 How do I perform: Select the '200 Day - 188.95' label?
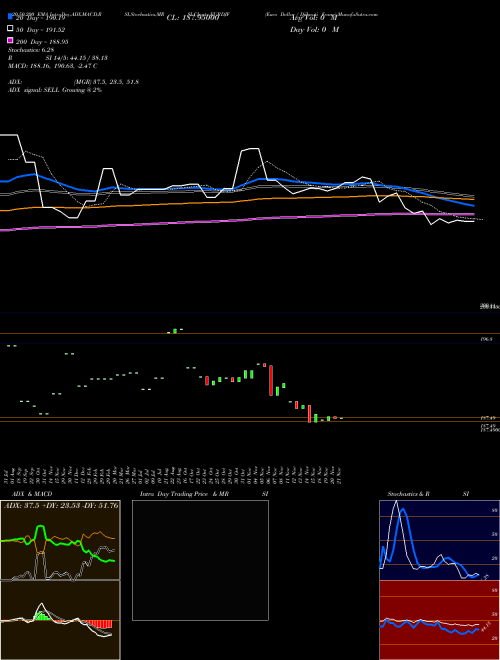click(x=42, y=42)
